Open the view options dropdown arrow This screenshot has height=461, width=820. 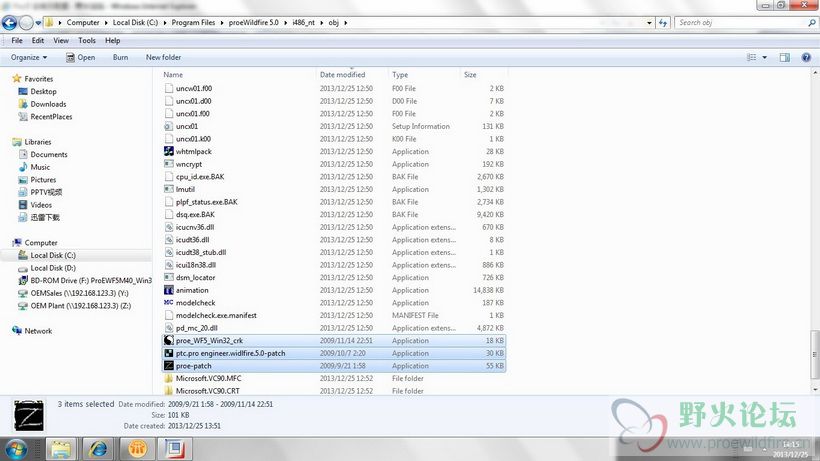[765, 57]
